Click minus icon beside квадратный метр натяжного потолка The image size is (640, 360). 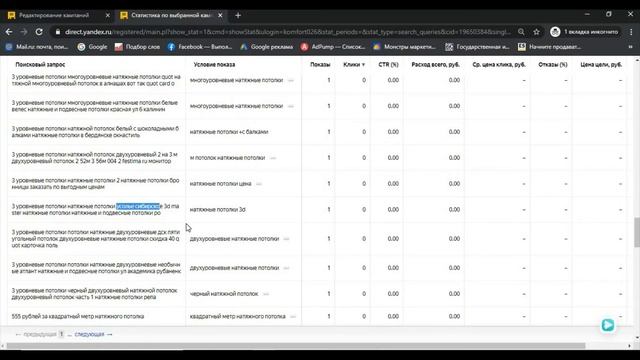pyautogui.click(x=293, y=316)
